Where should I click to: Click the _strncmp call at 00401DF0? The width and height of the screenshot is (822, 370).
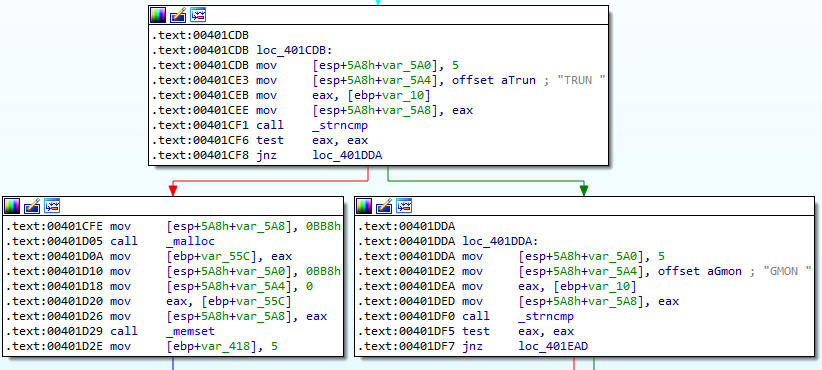coord(546,317)
